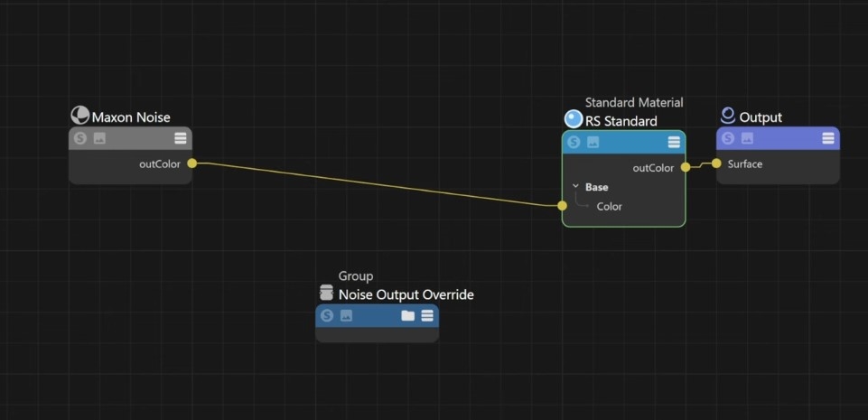Click the Maxon Noise node type icon
Viewport: 868px width, 420px height.
[x=80, y=116]
